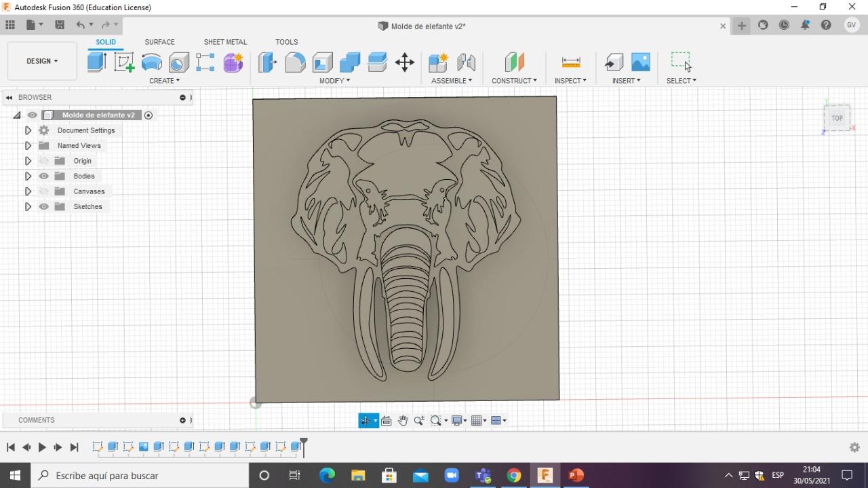868x488 pixels.
Task: Click the Fillet tool icon
Action: 295,62
